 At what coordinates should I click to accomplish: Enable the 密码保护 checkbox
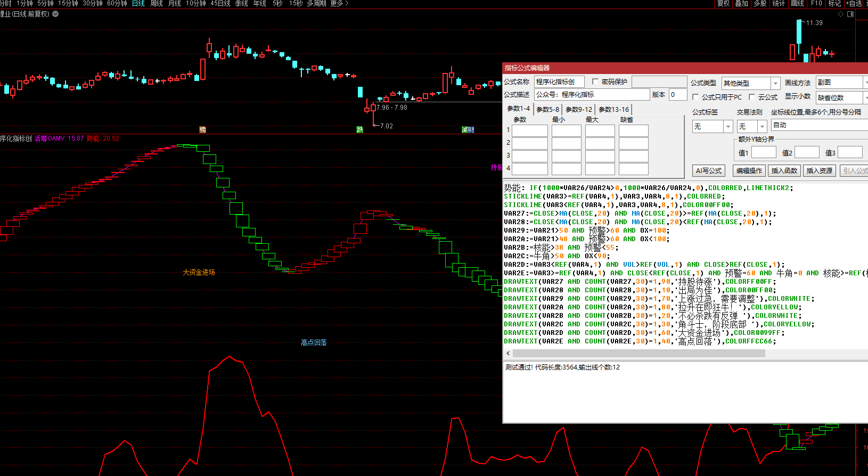tap(595, 82)
